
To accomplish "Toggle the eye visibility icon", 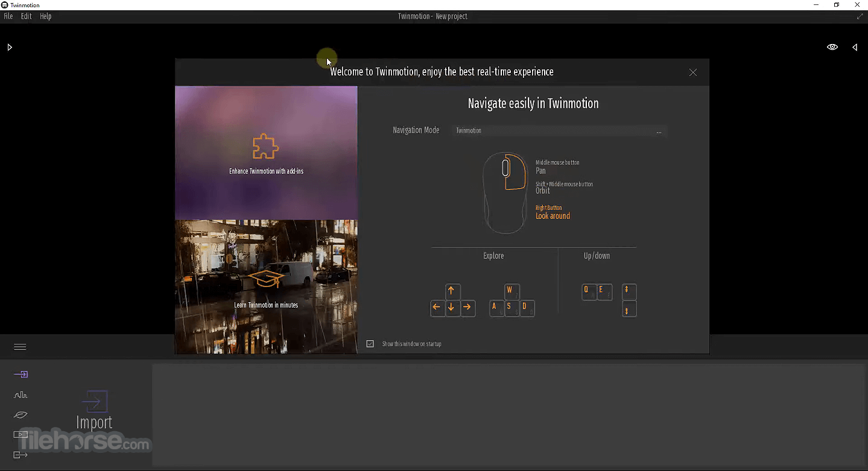I will (x=832, y=47).
